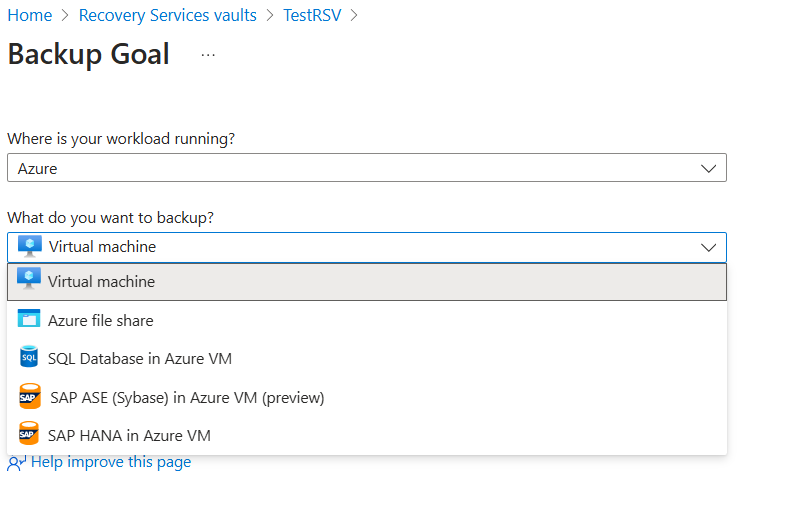Viewport: 791px width, 513px height.
Task: Click the feedback person icon
Action: 16,463
